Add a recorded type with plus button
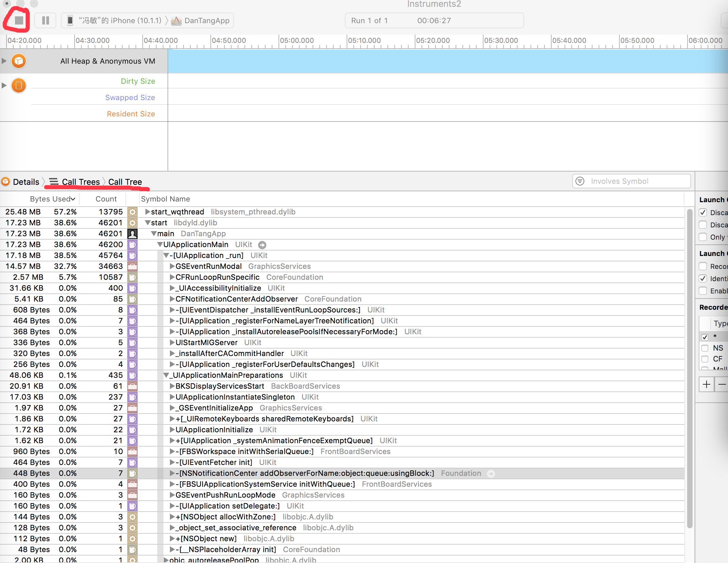 (x=707, y=384)
